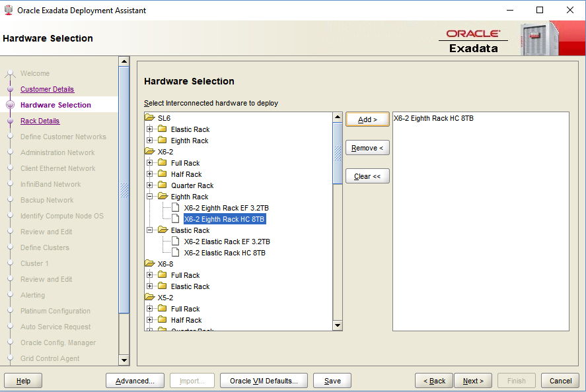Proceed with the Next > button
The height and width of the screenshot is (392, 586).
(x=473, y=381)
